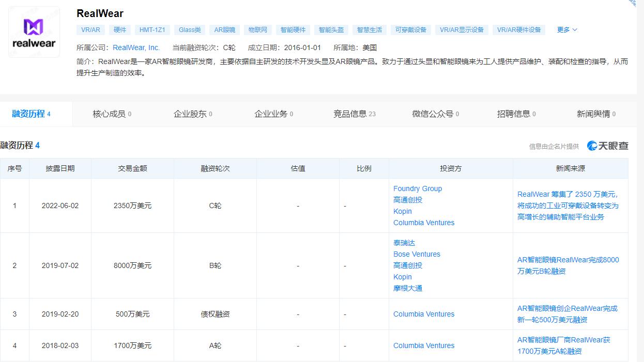Image resolution: width=644 pixels, height=362 pixels.
Task: Click the 2022-06-02 date cell
Action: click(x=60, y=206)
